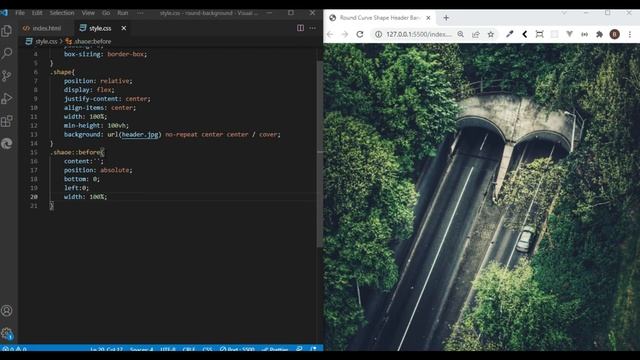Open the editor More Actions ellipsis
Screen dimensions: 640x360
(x=313, y=28)
